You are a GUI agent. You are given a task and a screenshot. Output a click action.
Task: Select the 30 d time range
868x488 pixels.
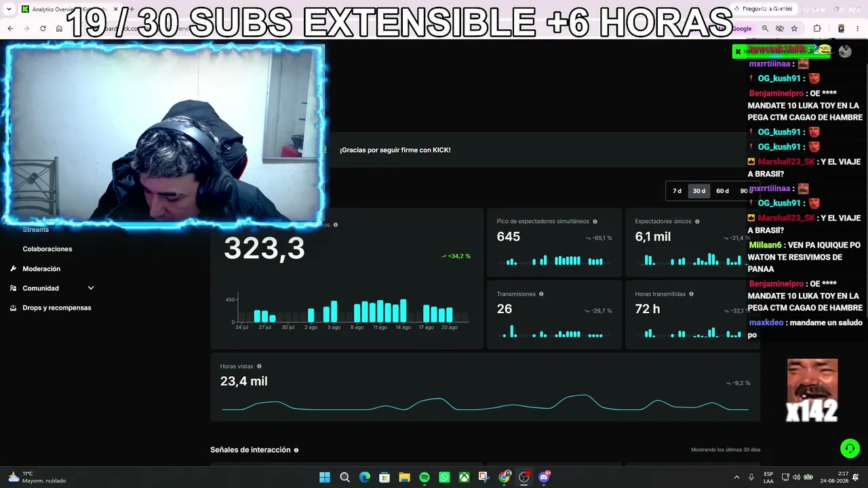(x=699, y=191)
